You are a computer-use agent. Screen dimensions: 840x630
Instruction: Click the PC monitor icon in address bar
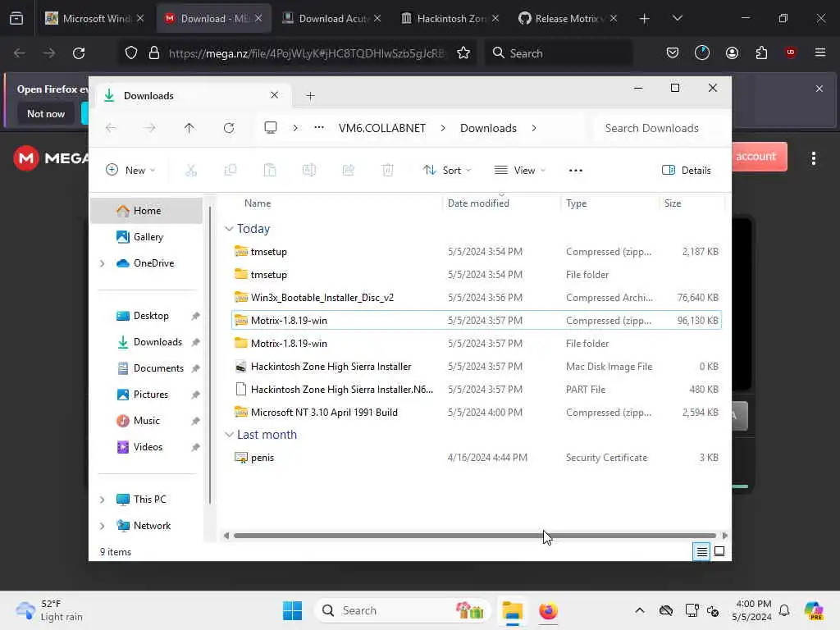tap(271, 128)
